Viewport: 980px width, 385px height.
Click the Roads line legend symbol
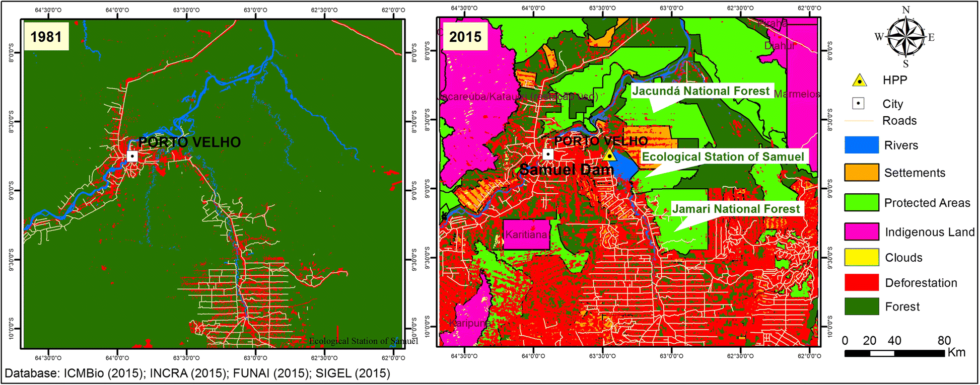pyautogui.click(x=859, y=121)
